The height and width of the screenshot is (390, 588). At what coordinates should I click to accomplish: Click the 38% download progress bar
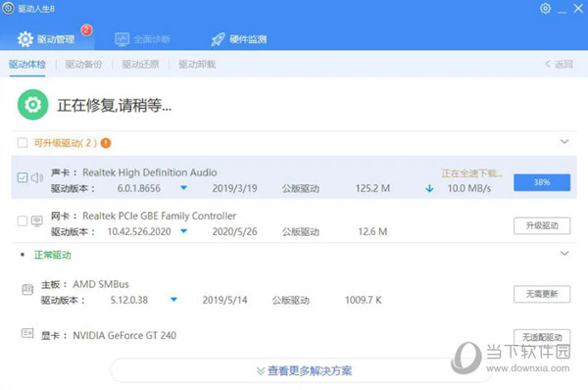(x=542, y=182)
